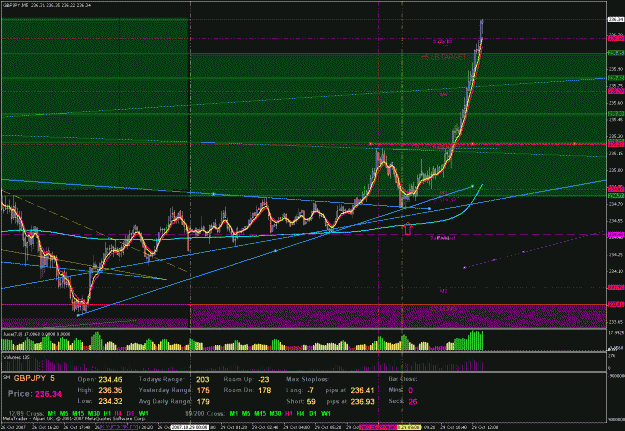Click the red up-arrow signal on chart
Viewport: 625px width, 431px height.
click(407, 229)
